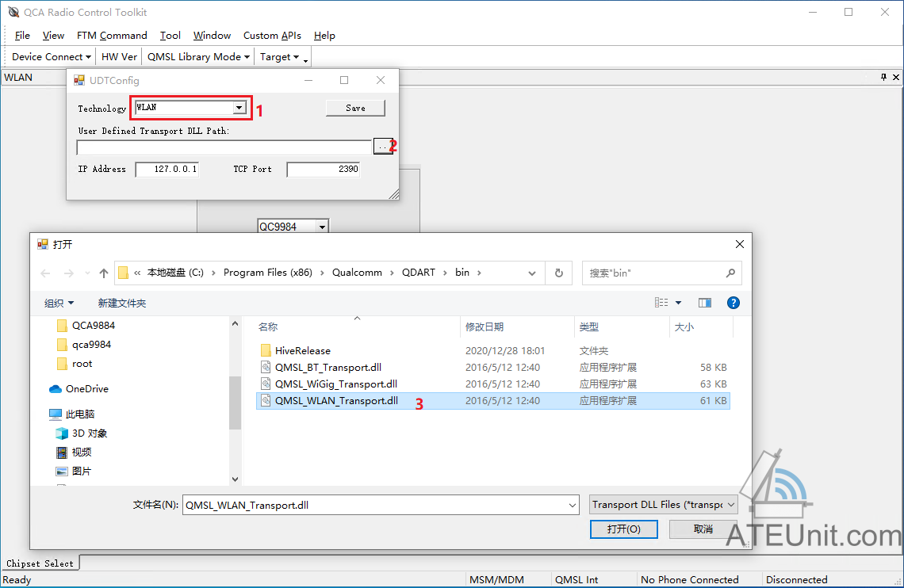Click the QDART breadcrumb

(419, 273)
